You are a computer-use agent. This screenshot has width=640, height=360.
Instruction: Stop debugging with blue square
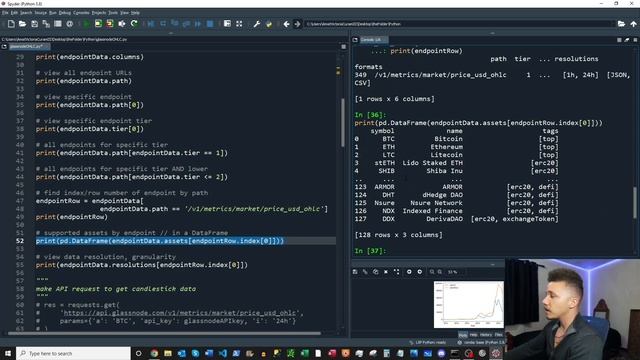pyautogui.click(x=210, y=24)
